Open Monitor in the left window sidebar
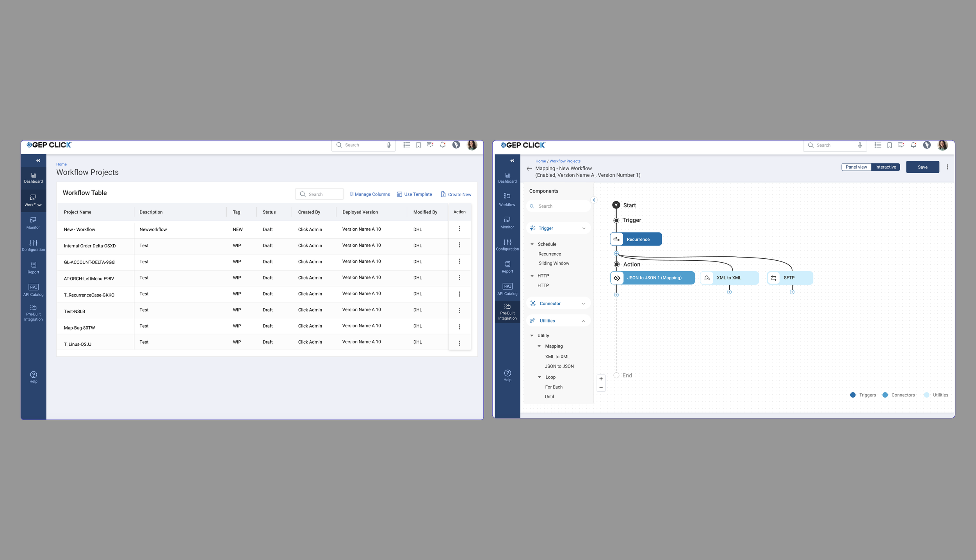Image resolution: width=976 pixels, height=560 pixels. [33, 222]
